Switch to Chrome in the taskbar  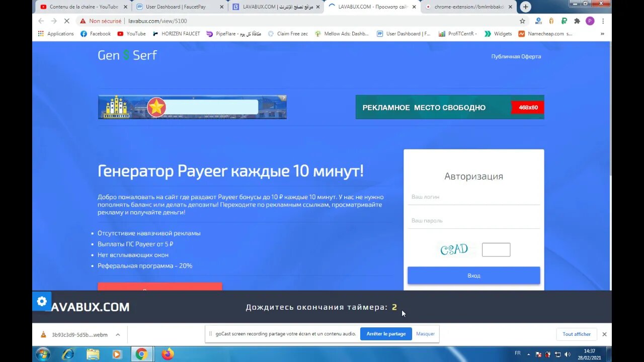pyautogui.click(x=141, y=354)
